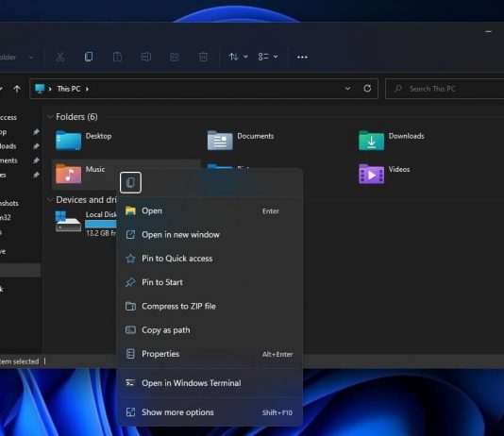Click the Local Disk storage usage bar

[101, 224]
